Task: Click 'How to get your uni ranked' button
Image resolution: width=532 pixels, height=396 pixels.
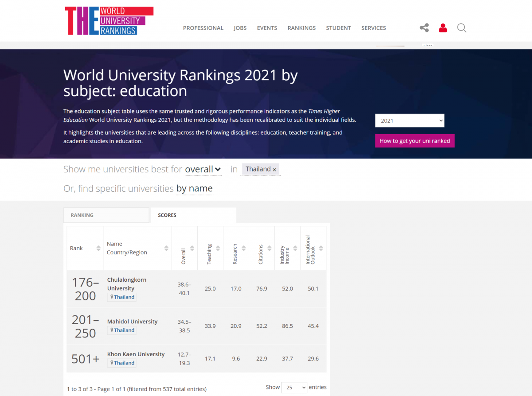Action: tap(415, 141)
